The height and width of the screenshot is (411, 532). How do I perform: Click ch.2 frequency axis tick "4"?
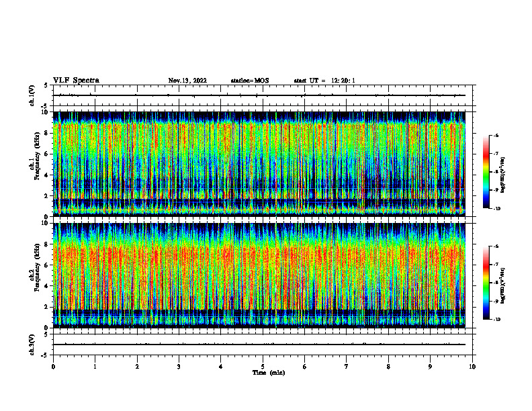click(47, 286)
